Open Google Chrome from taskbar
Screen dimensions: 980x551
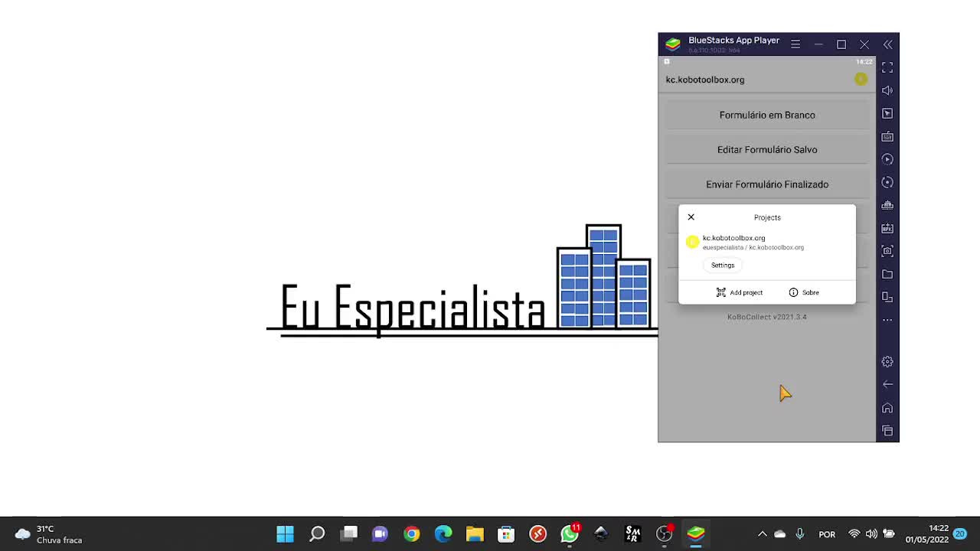pos(412,533)
